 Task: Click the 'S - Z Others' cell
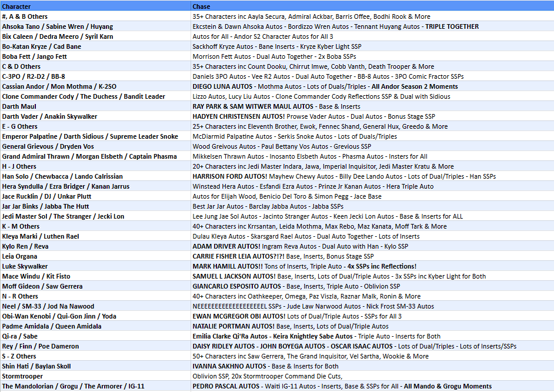pyautogui.click(x=95, y=356)
